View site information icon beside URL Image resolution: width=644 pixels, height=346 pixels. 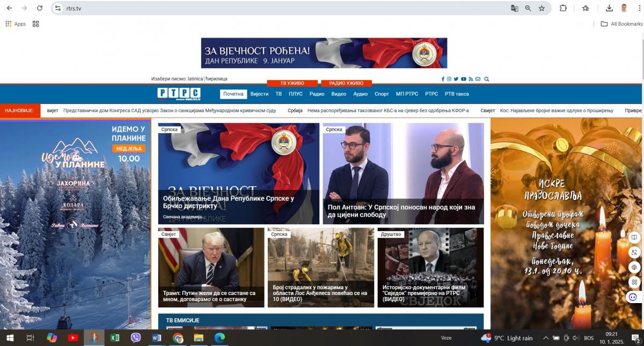tap(58, 8)
